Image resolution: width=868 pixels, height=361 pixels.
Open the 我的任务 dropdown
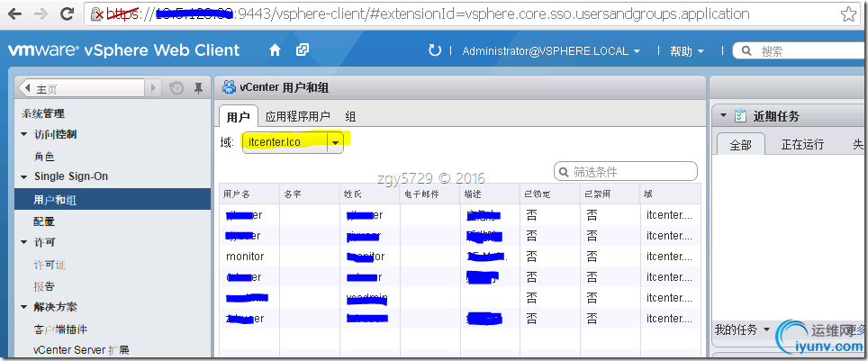742,330
